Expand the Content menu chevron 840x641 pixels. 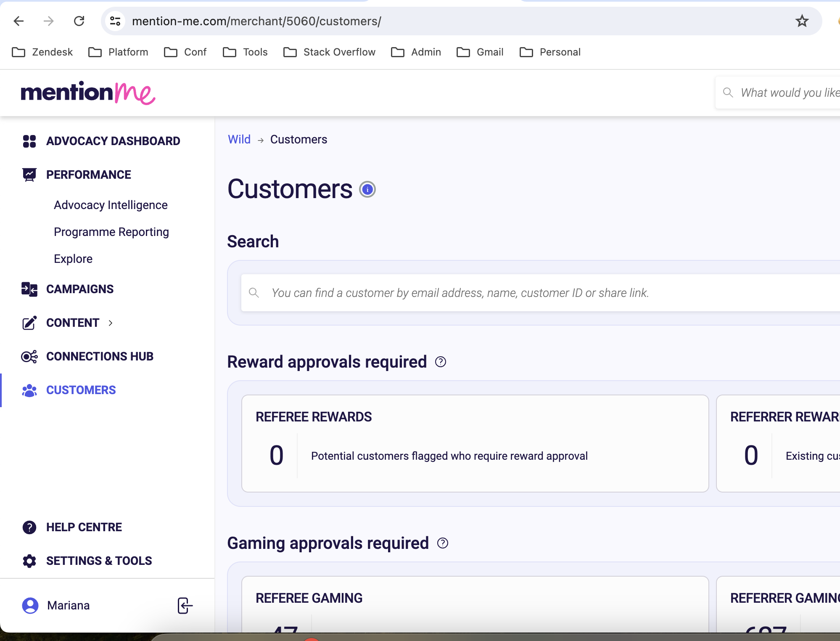coord(111,323)
